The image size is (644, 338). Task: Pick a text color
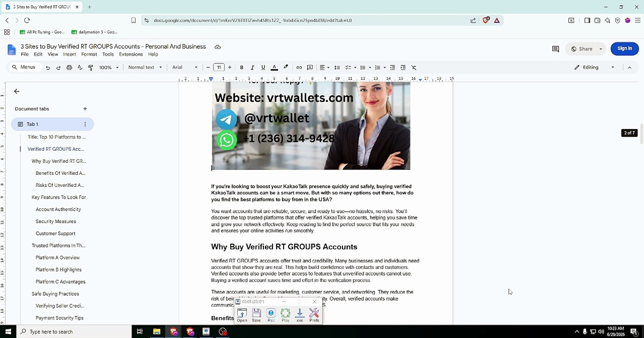tap(274, 68)
